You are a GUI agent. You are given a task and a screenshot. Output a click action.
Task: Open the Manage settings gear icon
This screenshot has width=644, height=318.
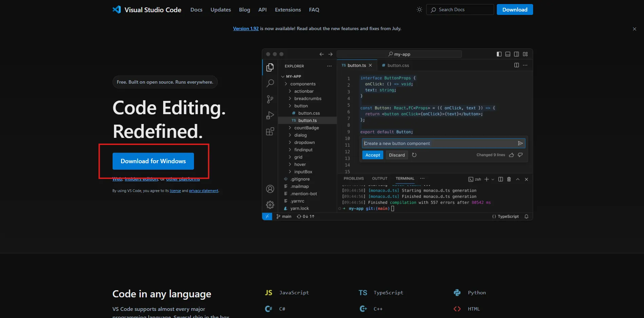click(270, 205)
